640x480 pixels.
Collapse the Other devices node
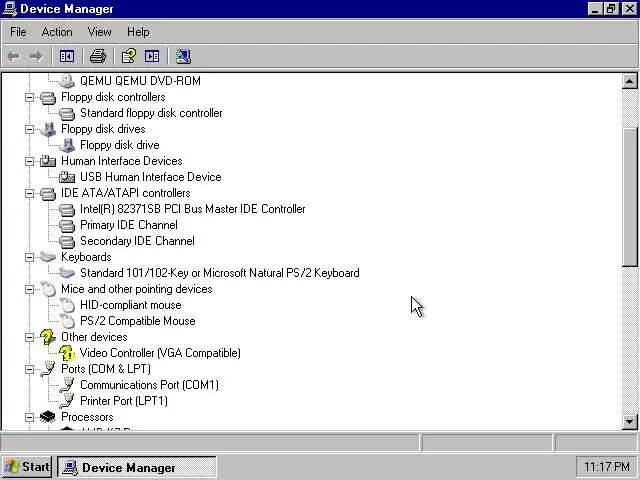point(29,337)
